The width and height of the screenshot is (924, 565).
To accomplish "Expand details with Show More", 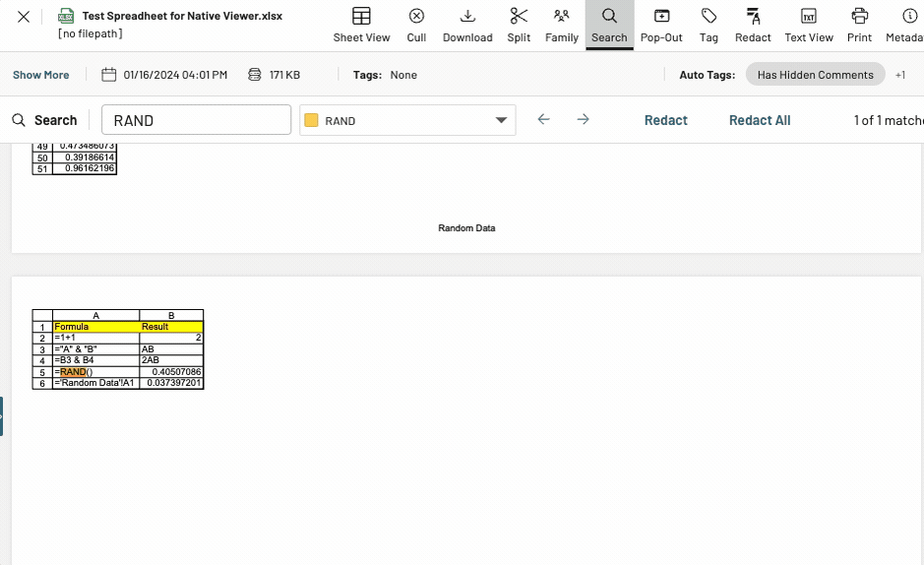I will (x=40, y=75).
